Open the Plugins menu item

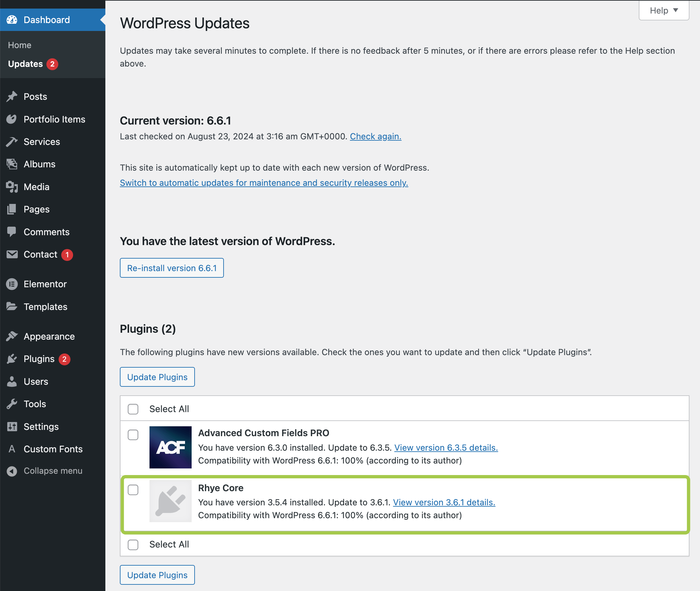point(39,359)
